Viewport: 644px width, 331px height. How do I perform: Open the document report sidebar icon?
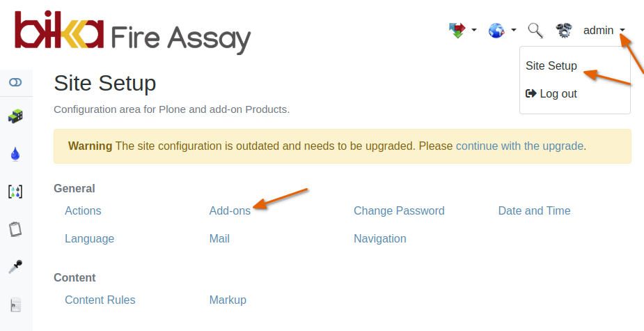(x=15, y=305)
